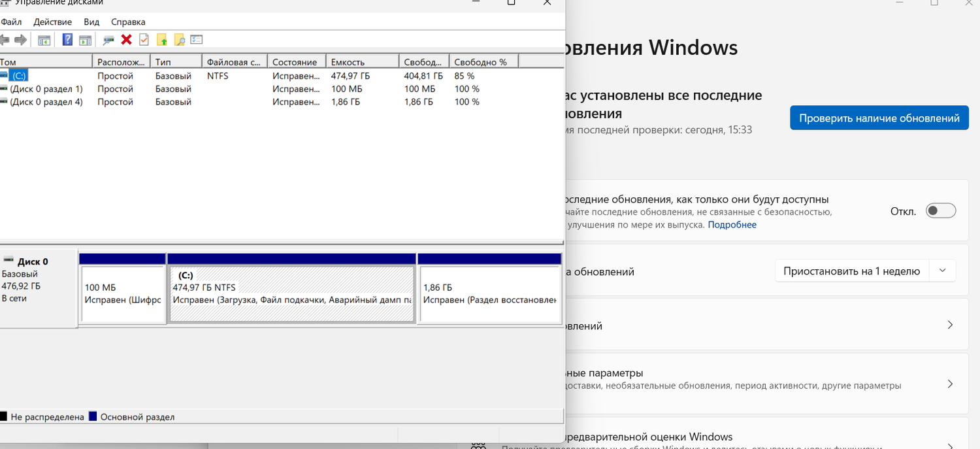Toggle the console tree pane icon
The image size is (980, 449).
click(x=44, y=39)
